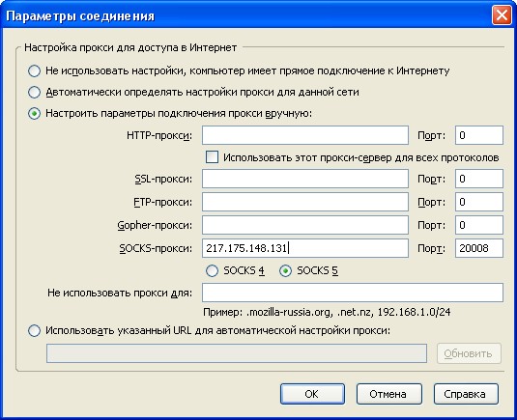Click the FTP-прокси address field

click(305, 202)
